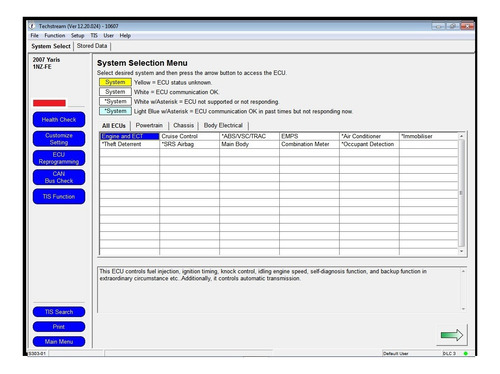This screenshot has height=374, width=500.
Task: Click the TIS Search button
Action: 59,312
